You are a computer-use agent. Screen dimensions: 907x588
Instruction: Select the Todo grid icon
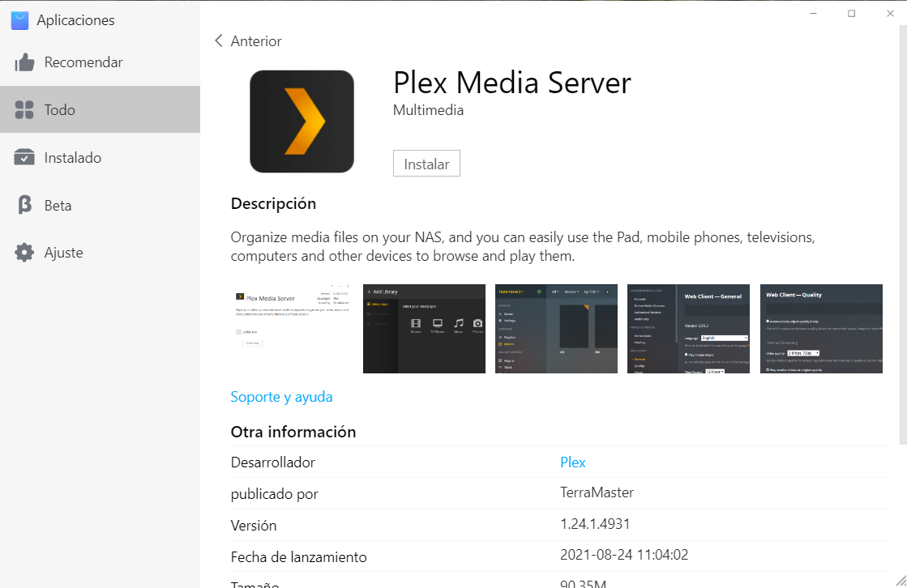point(24,110)
